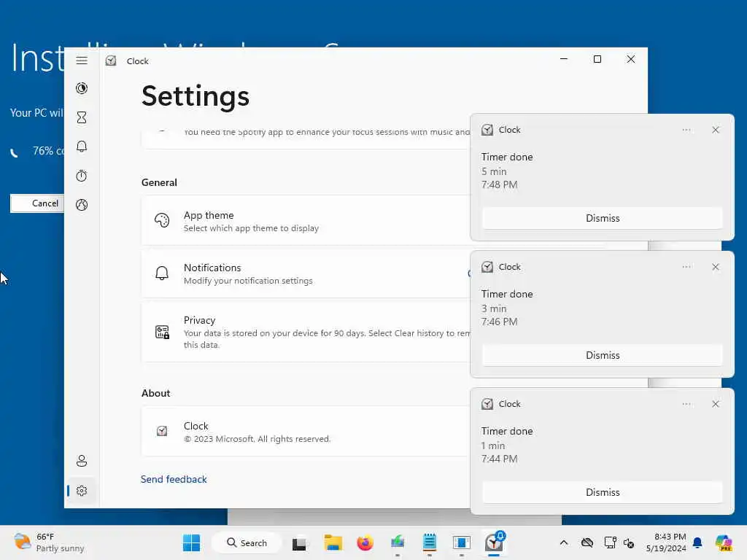Dismiss the 5 min timer notification
The width and height of the screenshot is (747, 560).
[602, 218]
